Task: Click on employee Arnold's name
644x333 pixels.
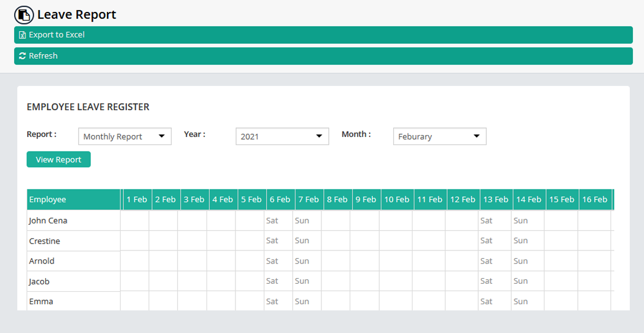Action: [x=42, y=261]
